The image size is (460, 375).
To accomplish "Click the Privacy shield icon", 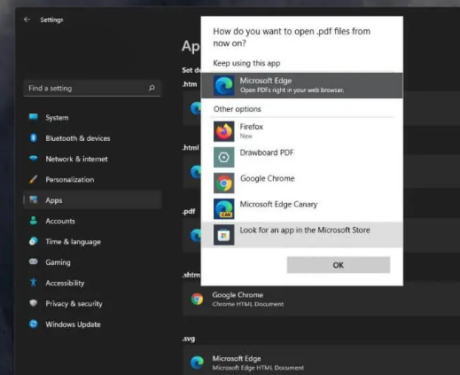I will pyautogui.click(x=33, y=303).
